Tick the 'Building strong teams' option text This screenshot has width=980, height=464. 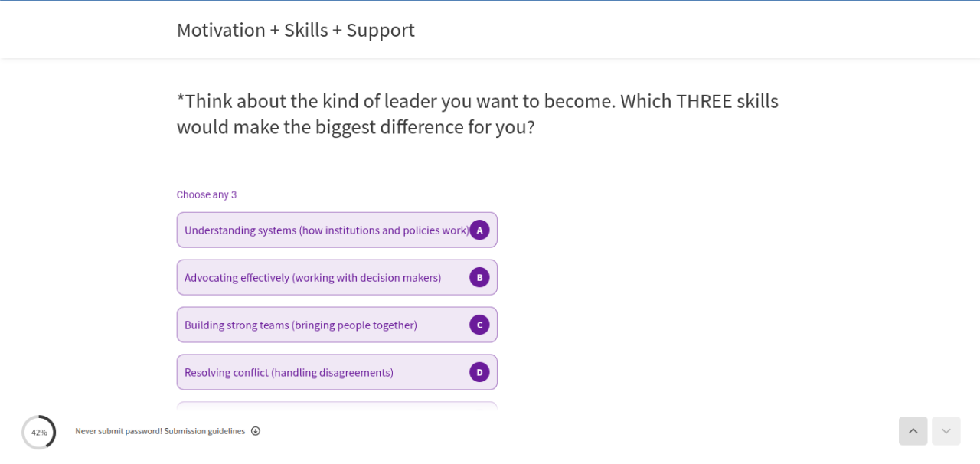(300, 325)
